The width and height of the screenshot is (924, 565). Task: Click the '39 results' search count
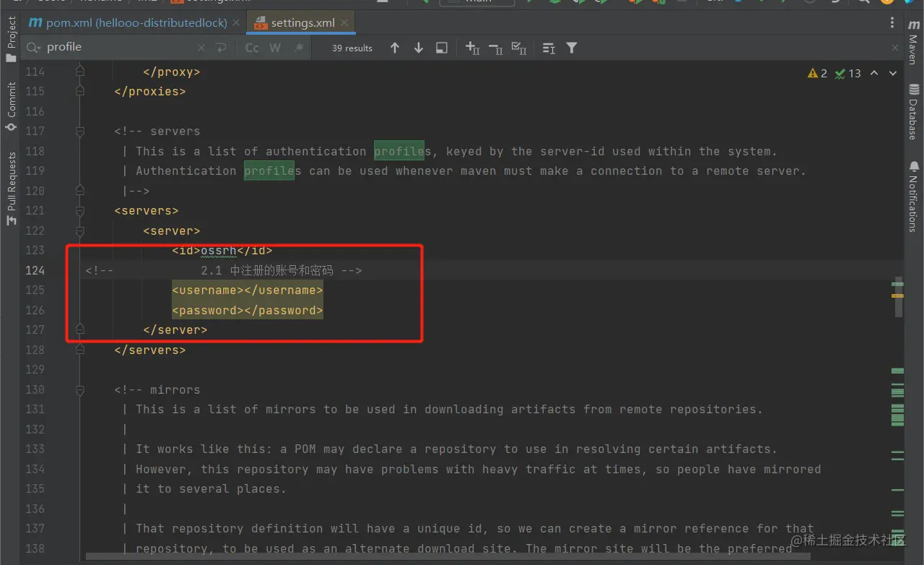[352, 48]
